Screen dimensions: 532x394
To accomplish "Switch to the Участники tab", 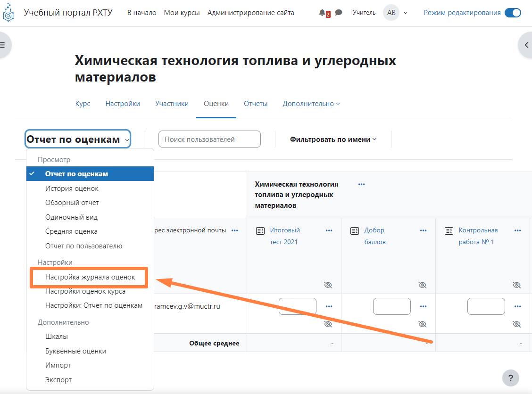I will pyautogui.click(x=172, y=104).
